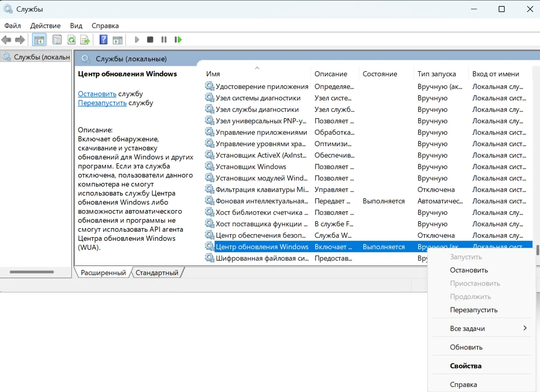Select Справка at the bottom of the context menu
The width and height of the screenshot is (540, 392).
(463, 385)
